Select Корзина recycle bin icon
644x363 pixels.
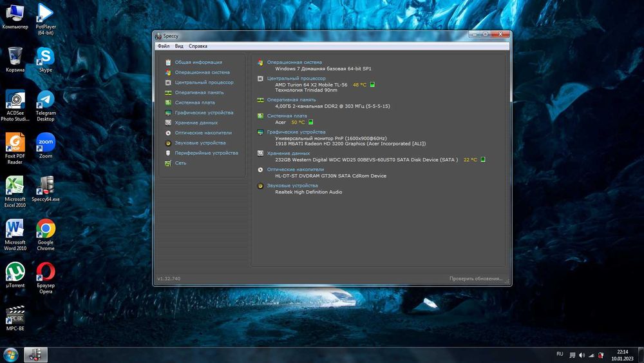point(15,59)
